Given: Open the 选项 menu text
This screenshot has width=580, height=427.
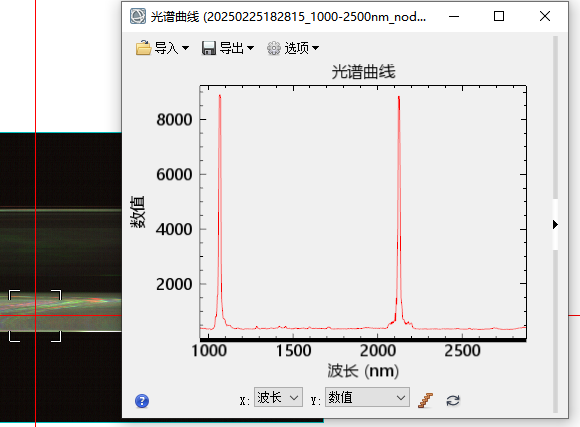Looking at the screenshot, I should 296,48.
